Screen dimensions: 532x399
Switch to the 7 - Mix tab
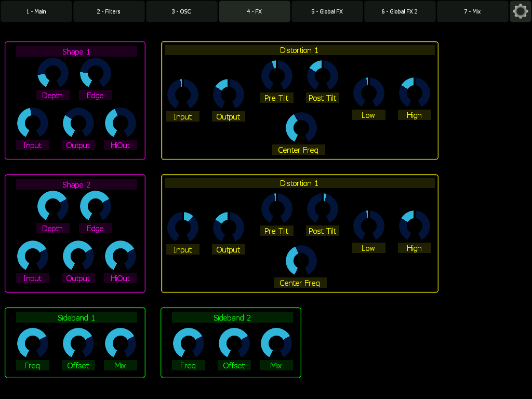point(473,11)
